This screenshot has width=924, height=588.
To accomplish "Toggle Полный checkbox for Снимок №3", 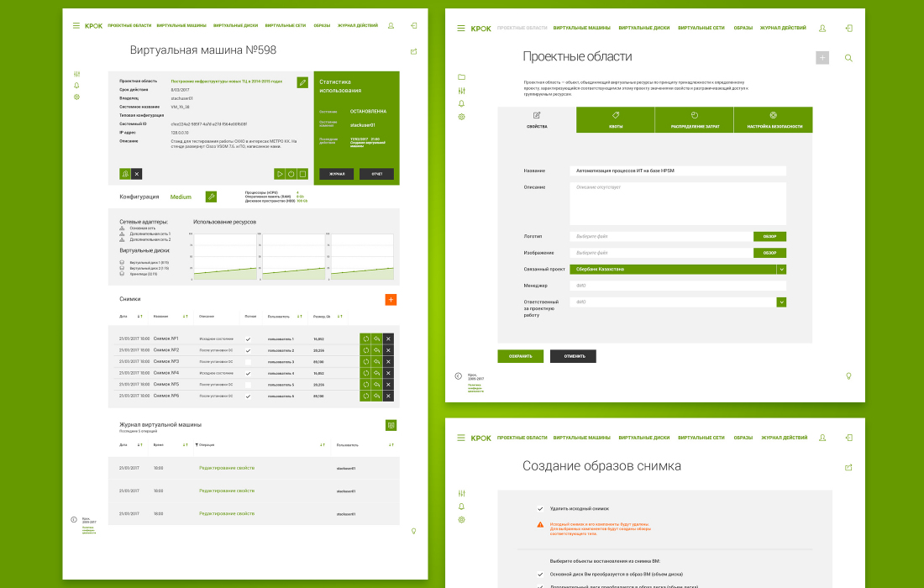I will [248, 362].
